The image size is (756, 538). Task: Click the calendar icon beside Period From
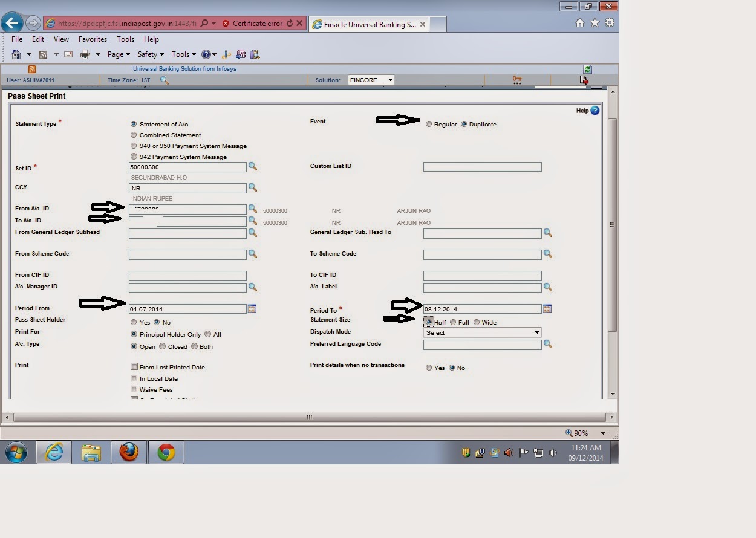tap(253, 308)
